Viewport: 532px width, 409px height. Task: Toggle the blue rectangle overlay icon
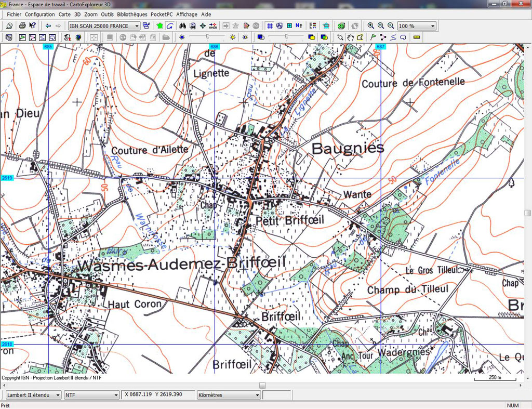(261, 37)
